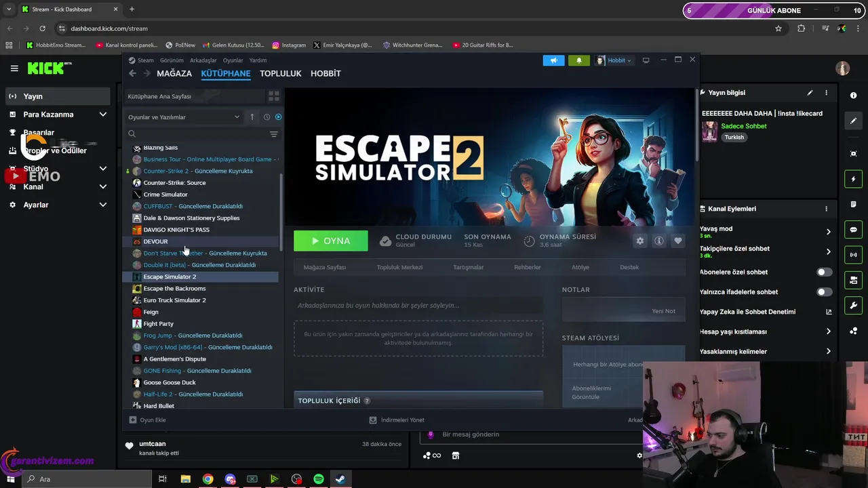This screenshot has height=488, width=868.
Task: Click the Kick sidebar wrench icon
Action: point(854,306)
